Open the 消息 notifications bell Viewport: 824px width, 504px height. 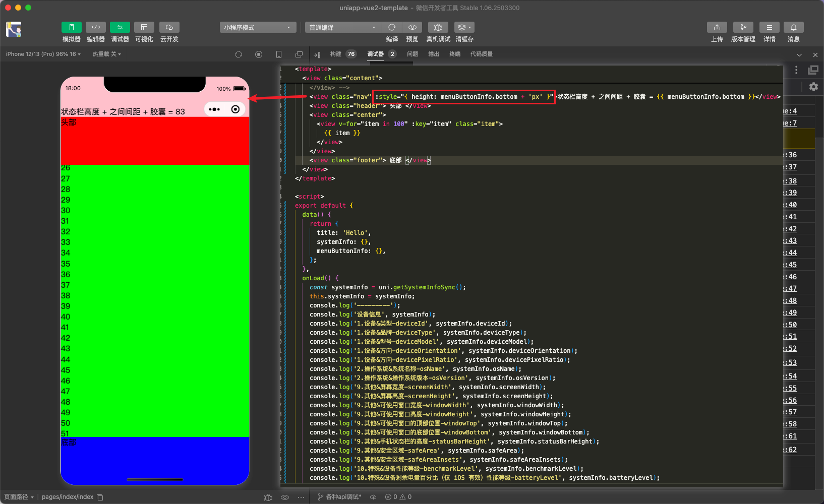coord(794,27)
